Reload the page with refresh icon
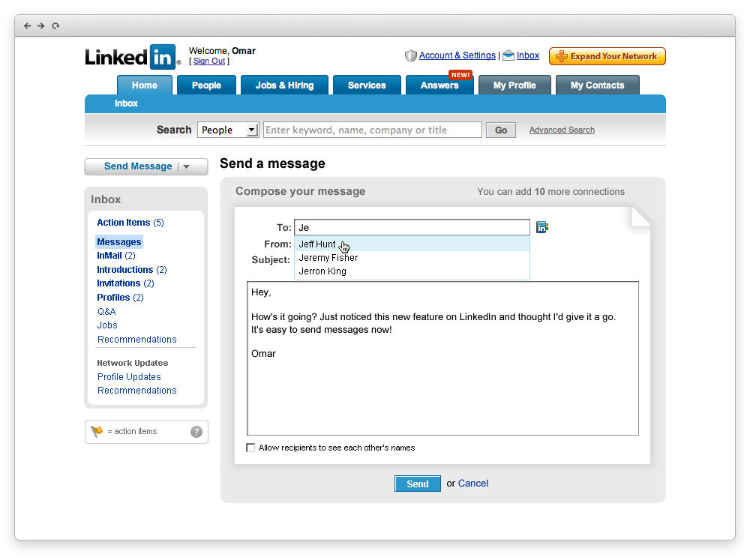 [55, 25]
